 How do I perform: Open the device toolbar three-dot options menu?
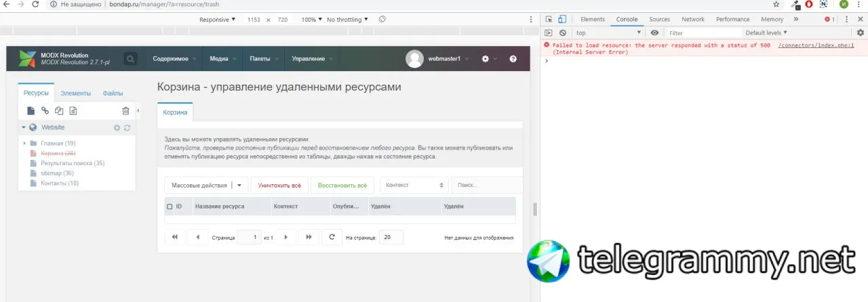pyautogui.click(x=530, y=20)
